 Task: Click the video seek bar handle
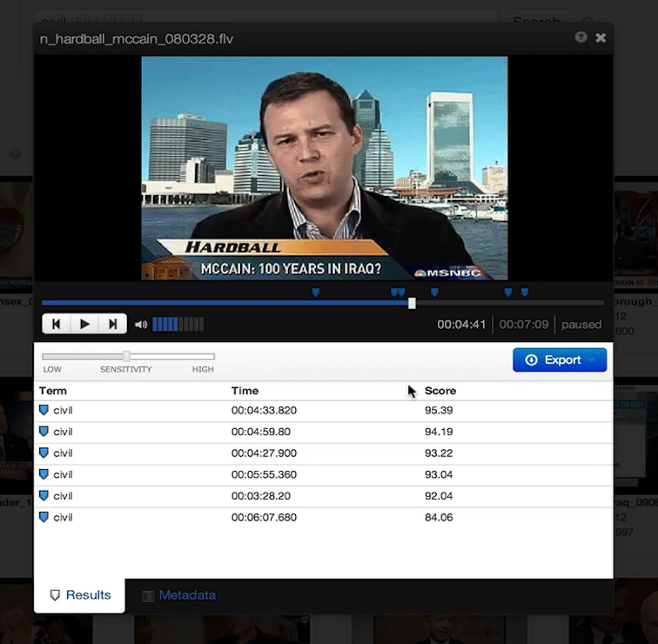[412, 304]
